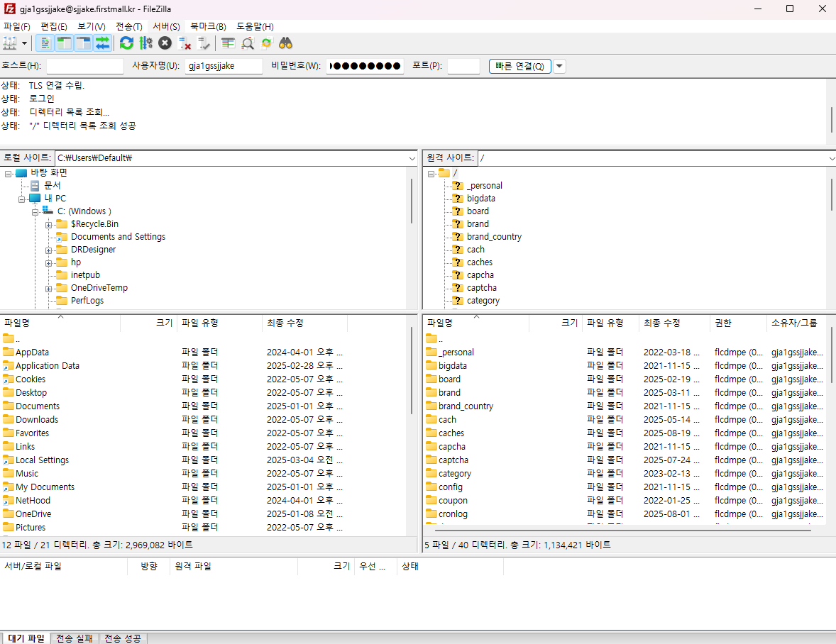
Task: Toggle the message log display
Action: pyautogui.click(x=45, y=43)
